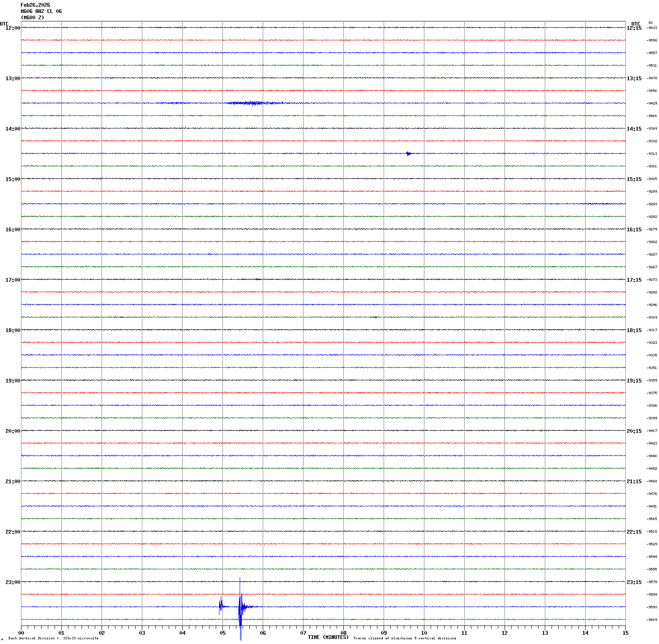Image resolution: width=659 pixels, height=644 pixels.
Task: Click the Each Vertical Division scale note
Action: (x=53, y=639)
